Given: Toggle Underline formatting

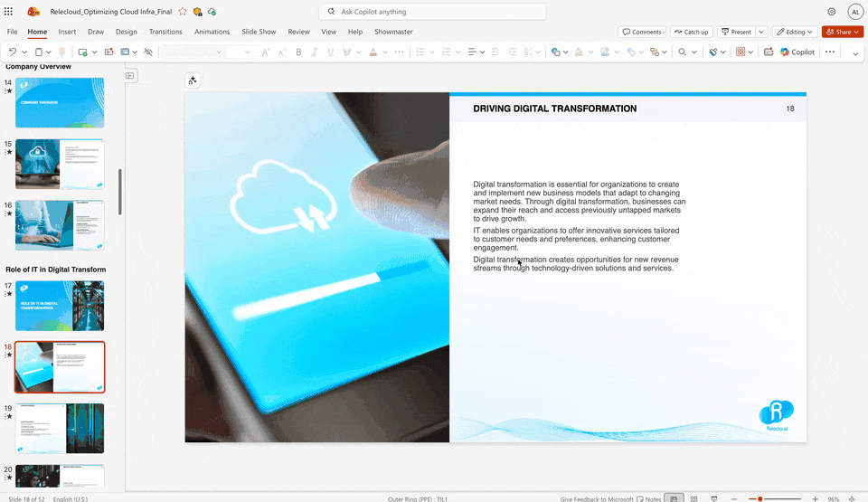Looking at the screenshot, I should click(331, 52).
